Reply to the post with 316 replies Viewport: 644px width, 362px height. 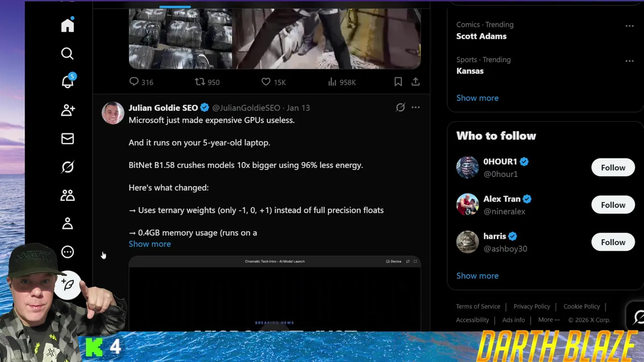141,82
